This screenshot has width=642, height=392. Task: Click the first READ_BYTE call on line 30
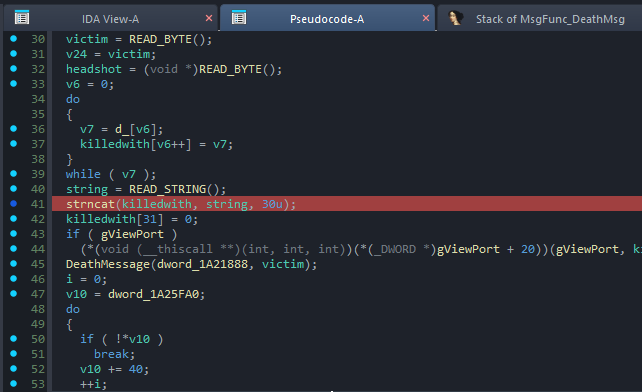pos(160,39)
